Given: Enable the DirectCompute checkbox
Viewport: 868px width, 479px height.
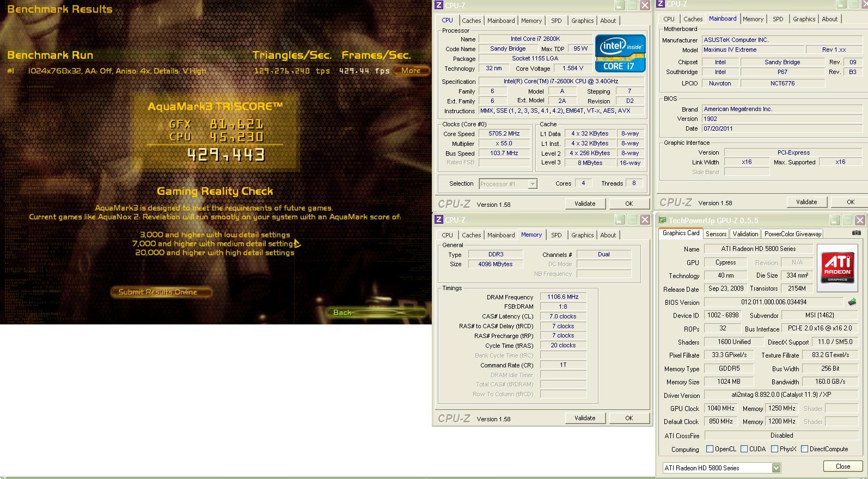Looking at the screenshot, I should point(804,449).
